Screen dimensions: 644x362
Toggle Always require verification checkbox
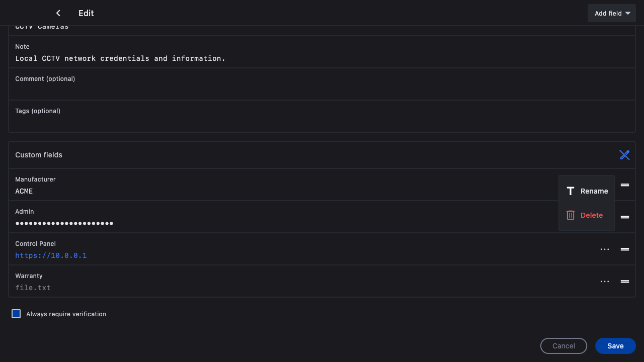pyautogui.click(x=16, y=314)
